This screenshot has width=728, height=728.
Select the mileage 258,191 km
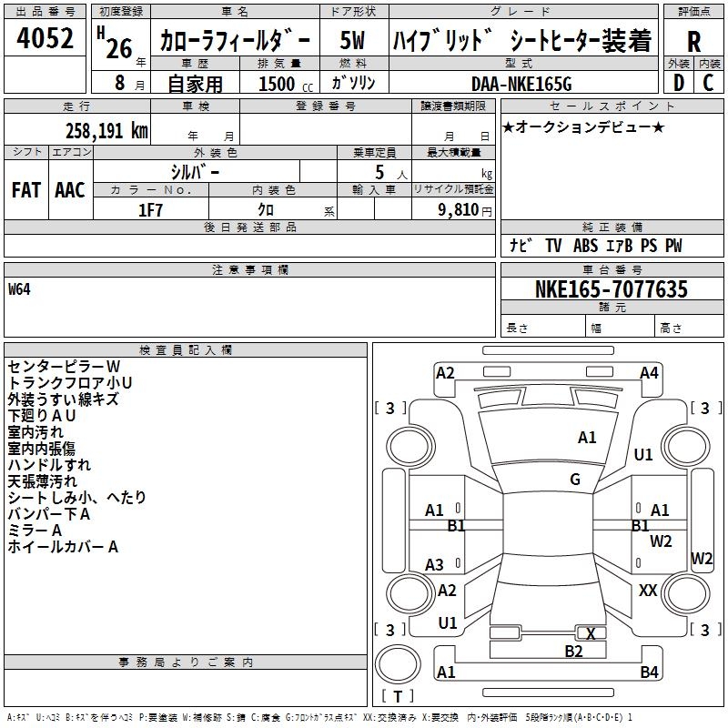tap(106, 130)
